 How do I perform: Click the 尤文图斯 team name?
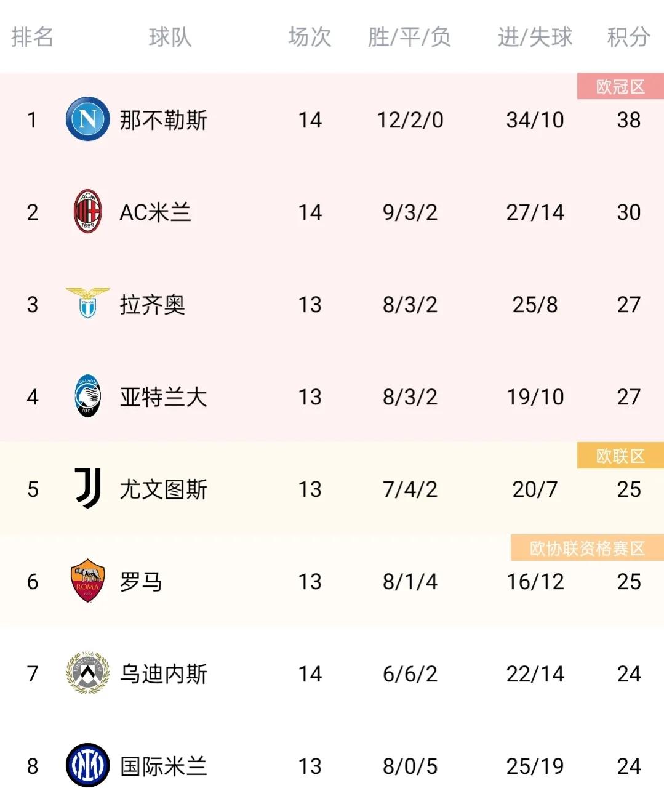click(163, 489)
